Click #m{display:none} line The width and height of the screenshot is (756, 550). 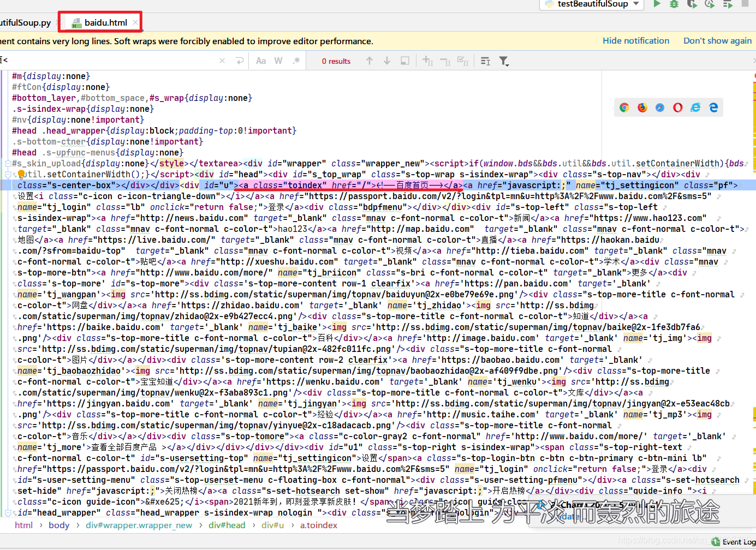[x=51, y=76]
